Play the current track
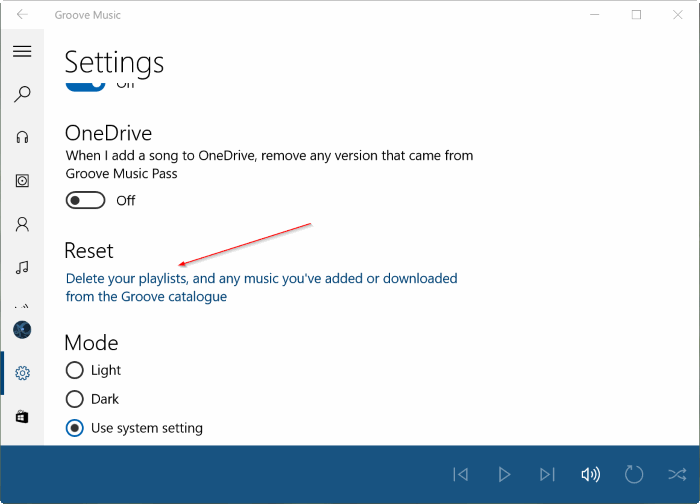Screen dimensions: 700x504 (504, 474)
